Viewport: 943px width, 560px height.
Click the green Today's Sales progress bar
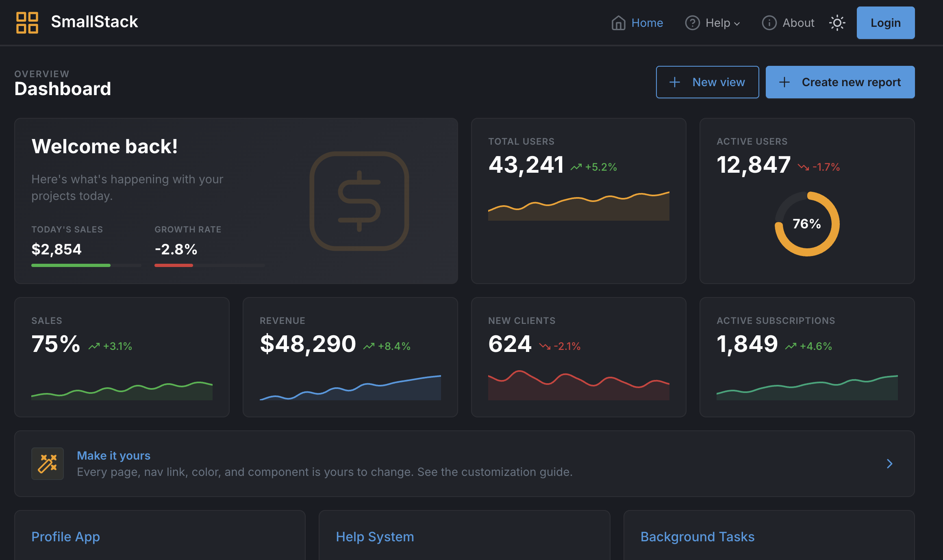pos(70,265)
